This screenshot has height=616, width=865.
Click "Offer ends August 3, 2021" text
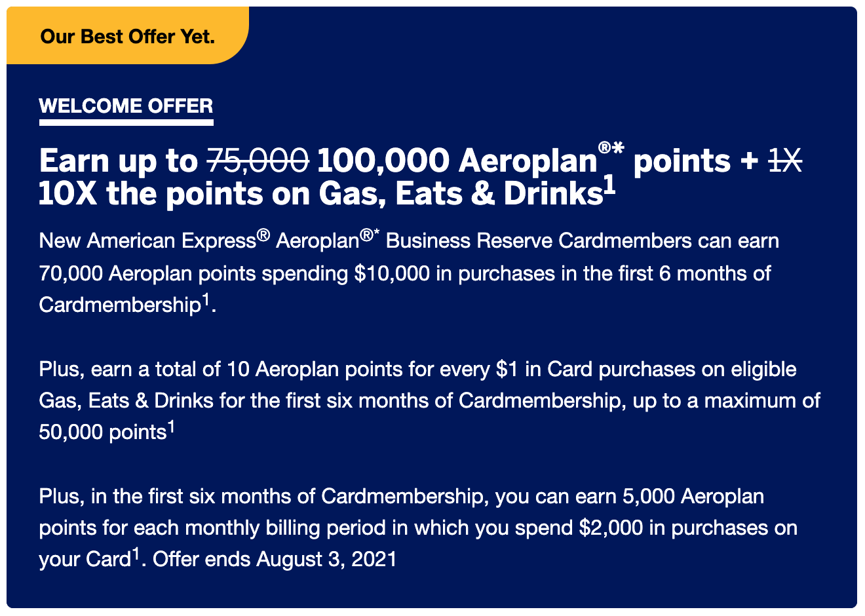[275, 560]
